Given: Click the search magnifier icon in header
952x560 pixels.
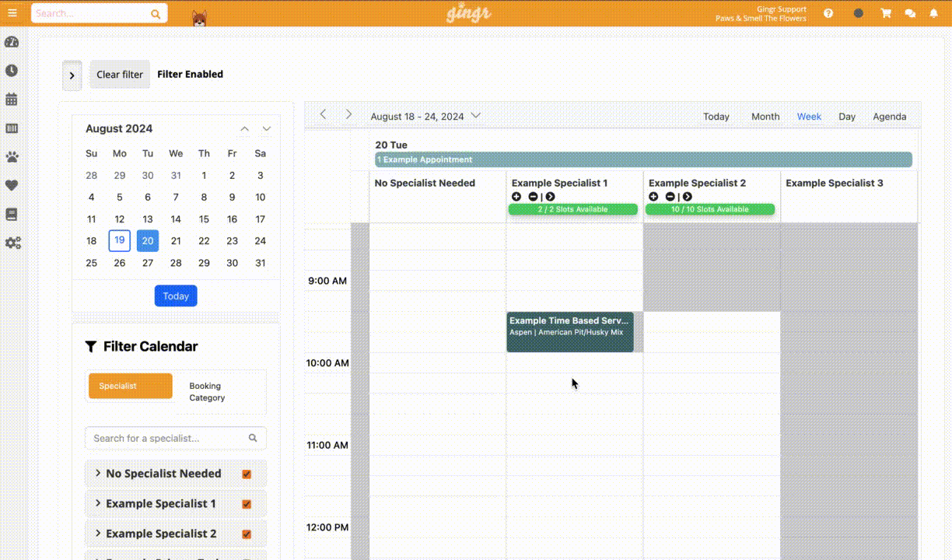Looking at the screenshot, I should coord(156,14).
